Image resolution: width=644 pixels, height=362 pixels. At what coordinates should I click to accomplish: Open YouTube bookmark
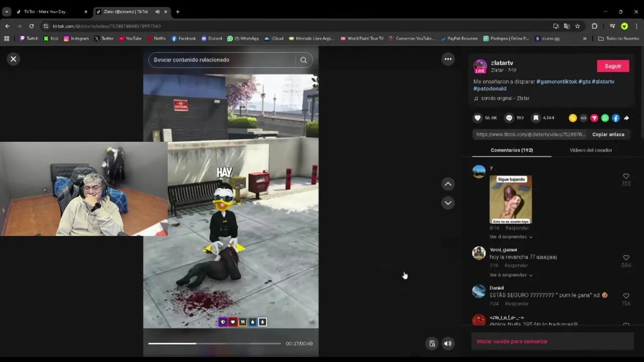(130, 38)
